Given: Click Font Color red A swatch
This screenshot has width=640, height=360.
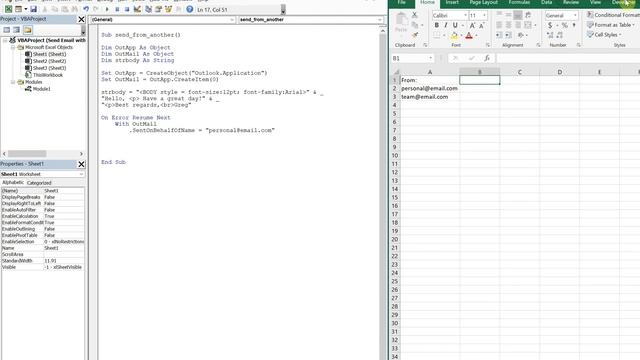Looking at the screenshot, I should click(469, 36).
